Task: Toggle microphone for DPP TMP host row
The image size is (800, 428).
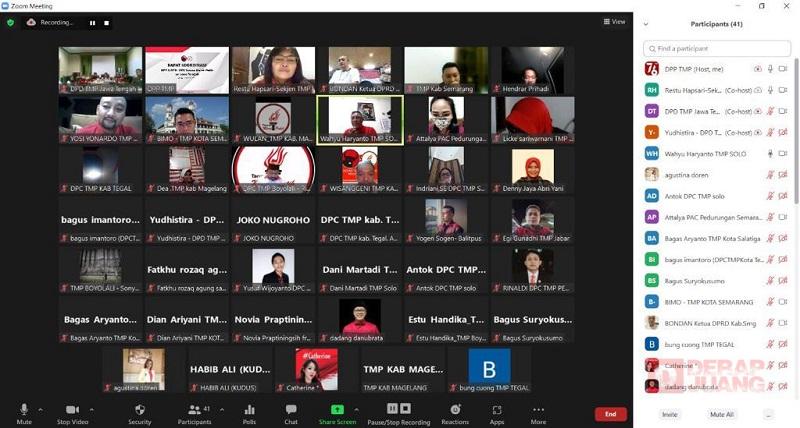Action: pos(770,69)
